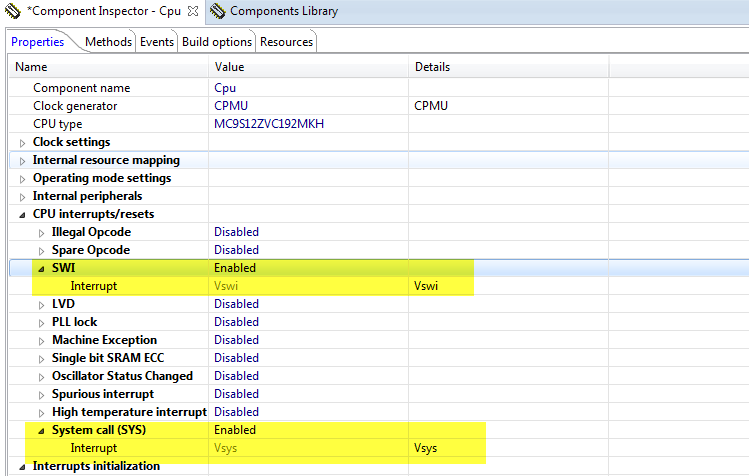This screenshot has width=749, height=476.
Task: Expand the LVD item
Action: [42, 305]
